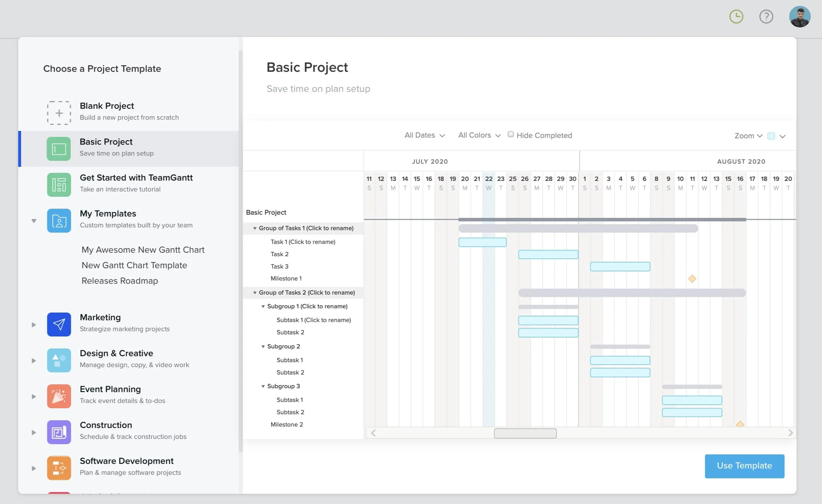Select the Marketing paper plane icon
The height and width of the screenshot is (504, 822).
(x=59, y=324)
